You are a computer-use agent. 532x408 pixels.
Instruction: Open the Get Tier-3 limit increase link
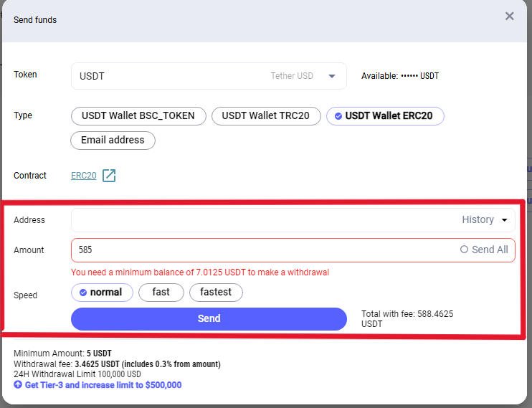pos(103,385)
